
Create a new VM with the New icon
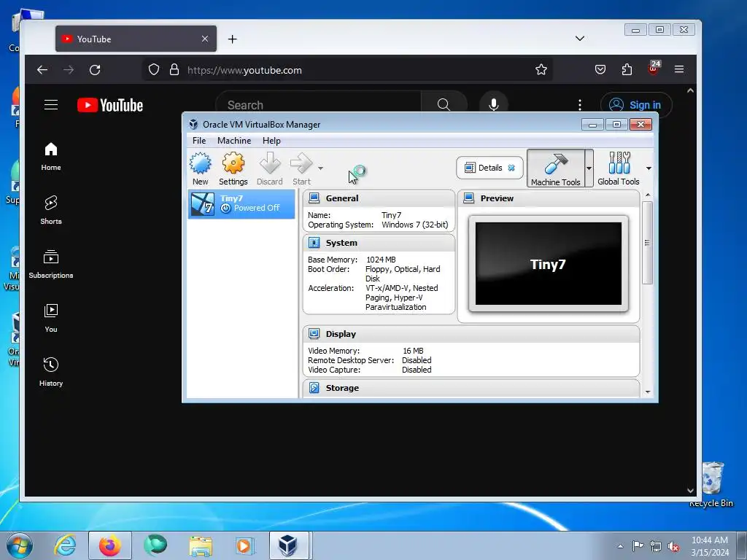(x=201, y=168)
